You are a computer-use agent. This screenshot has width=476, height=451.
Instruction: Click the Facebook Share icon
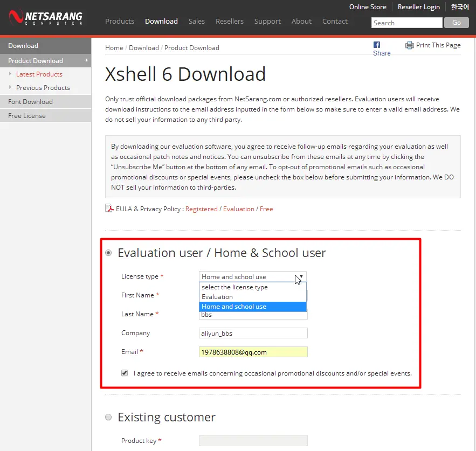pyautogui.click(x=376, y=45)
